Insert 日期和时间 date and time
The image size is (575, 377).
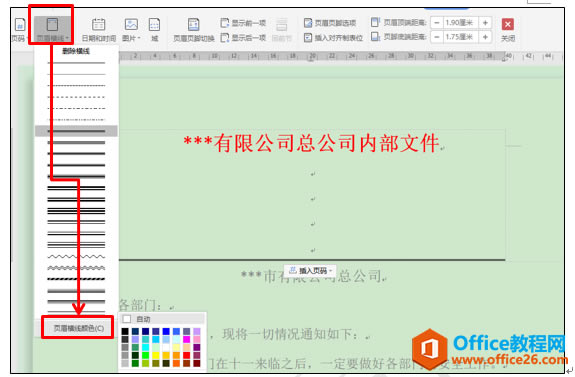[x=98, y=30]
